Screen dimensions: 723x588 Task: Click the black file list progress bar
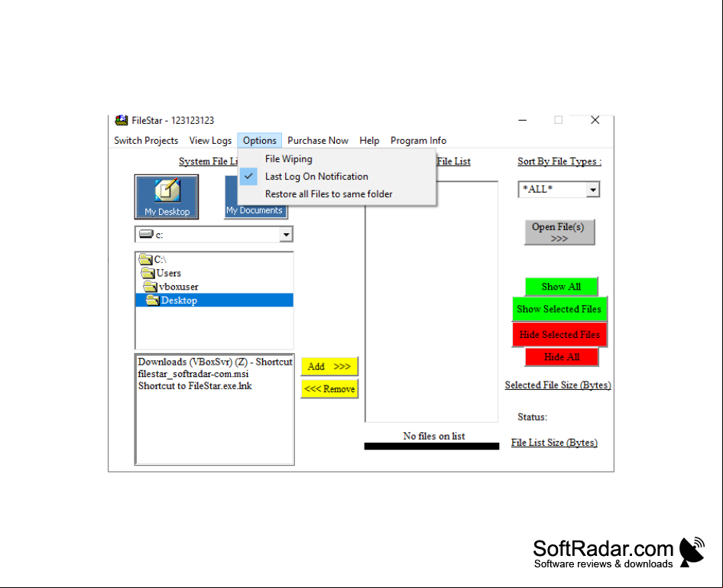pyautogui.click(x=432, y=446)
